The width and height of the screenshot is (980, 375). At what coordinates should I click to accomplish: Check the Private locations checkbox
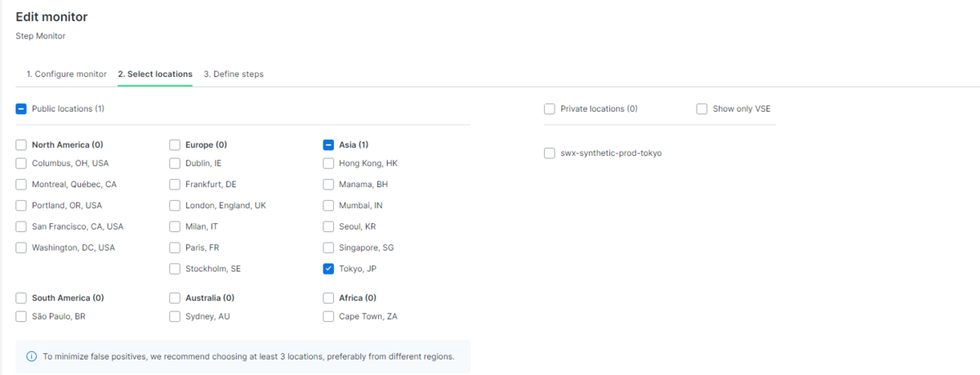click(550, 109)
